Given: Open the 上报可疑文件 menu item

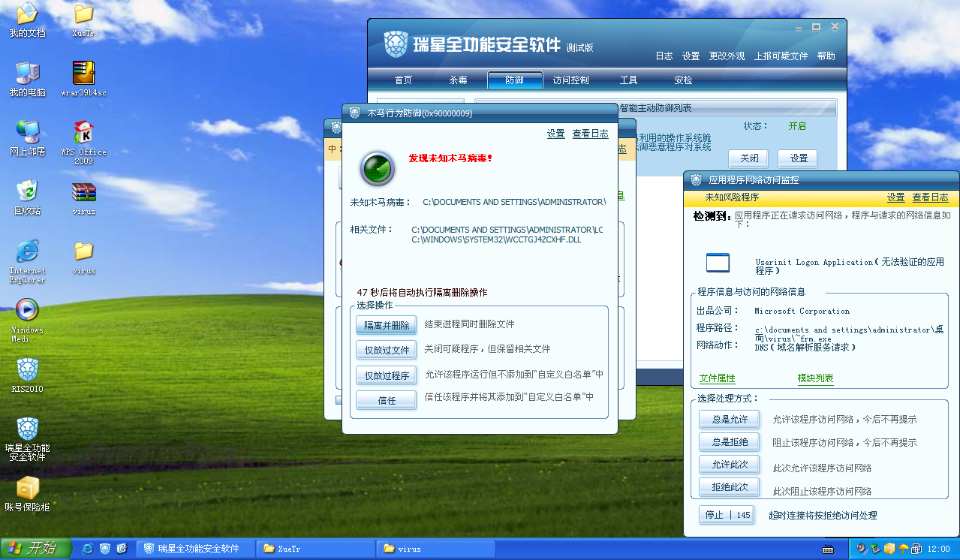Looking at the screenshot, I should tap(781, 56).
